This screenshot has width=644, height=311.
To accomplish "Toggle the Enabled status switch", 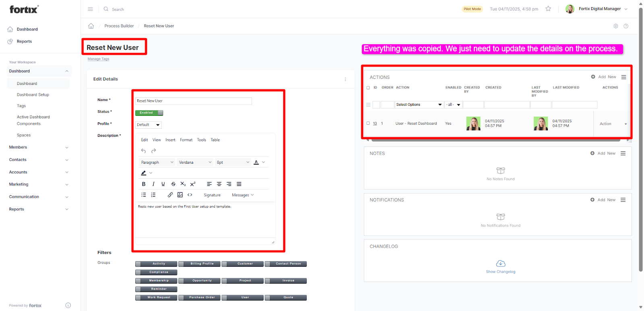I will coord(149,113).
